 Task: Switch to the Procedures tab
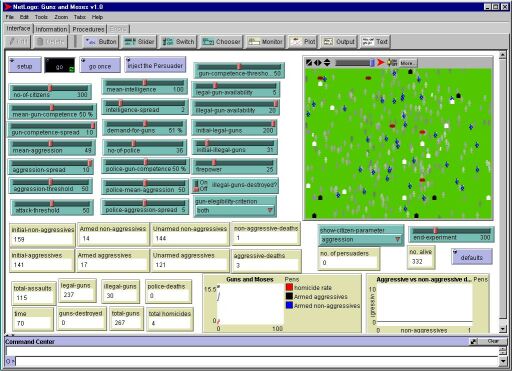[x=88, y=29]
